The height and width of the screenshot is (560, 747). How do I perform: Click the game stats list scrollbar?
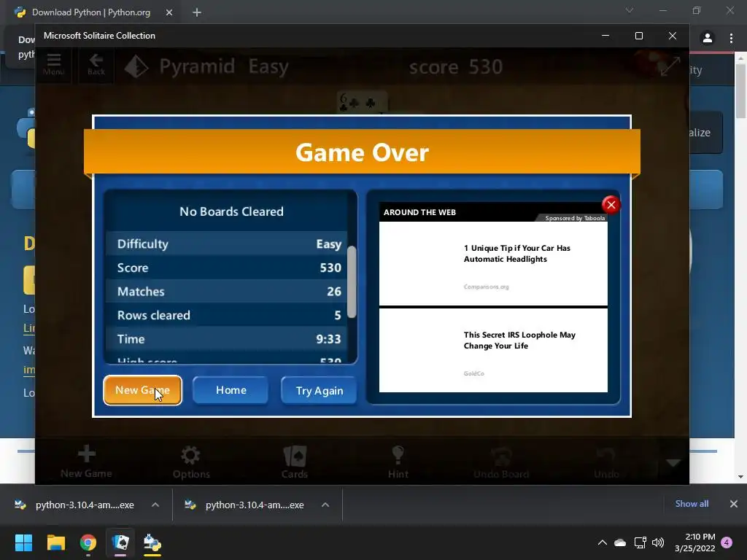click(x=352, y=282)
